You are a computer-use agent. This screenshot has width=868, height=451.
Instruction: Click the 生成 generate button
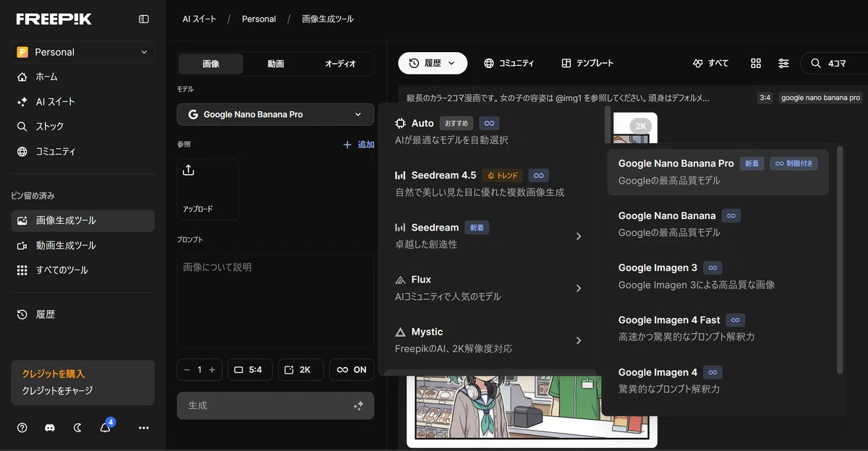tap(276, 405)
